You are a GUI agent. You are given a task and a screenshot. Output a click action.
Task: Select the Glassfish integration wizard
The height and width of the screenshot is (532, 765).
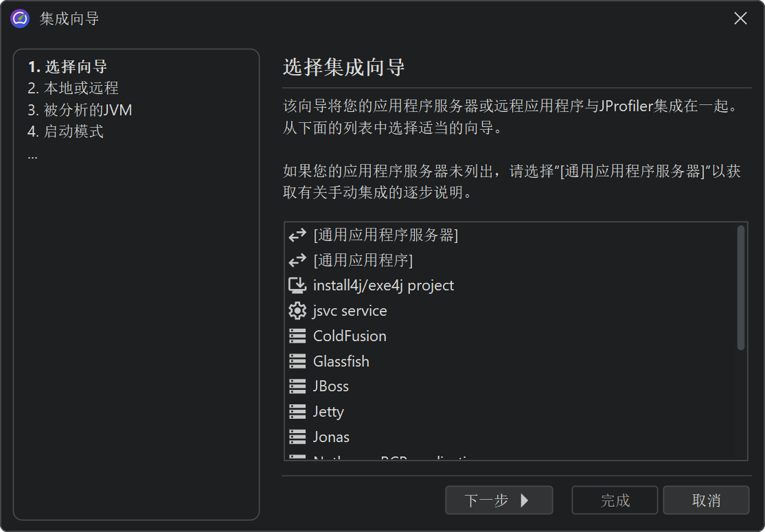coord(341,362)
